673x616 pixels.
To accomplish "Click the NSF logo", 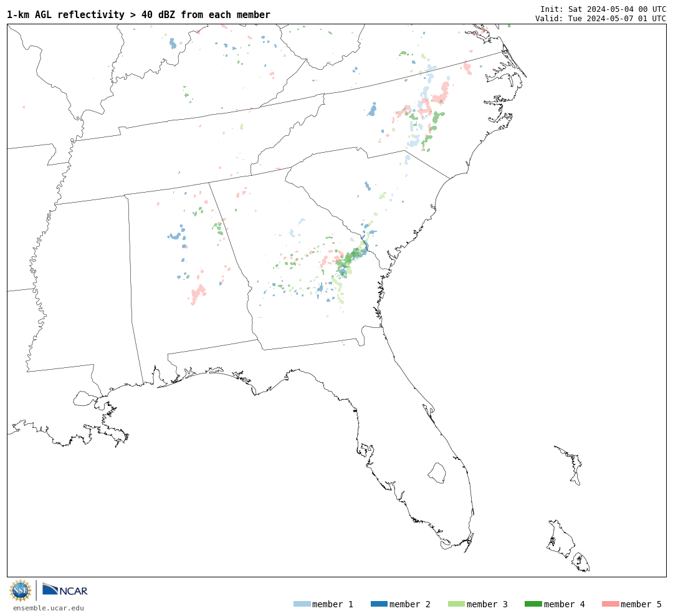I will [20, 590].
